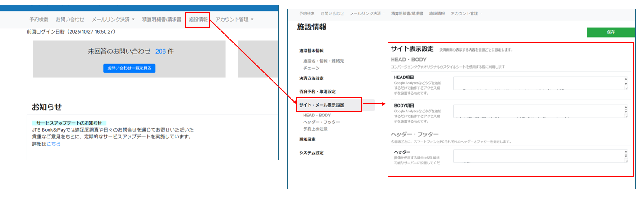The height and width of the screenshot is (198, 644).
Task: Click the ヘッダー text area's down arrow
Action: pos(626,157)
